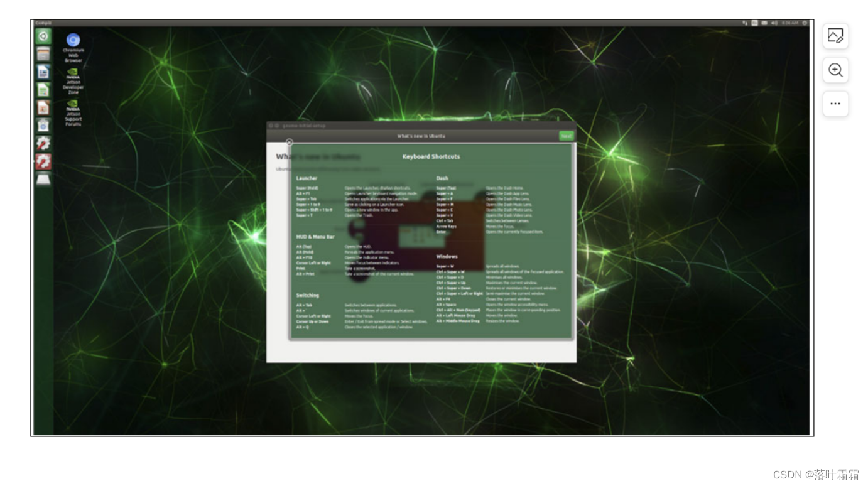
Task: Click the green Next button
Action: [x=566, y=136]
